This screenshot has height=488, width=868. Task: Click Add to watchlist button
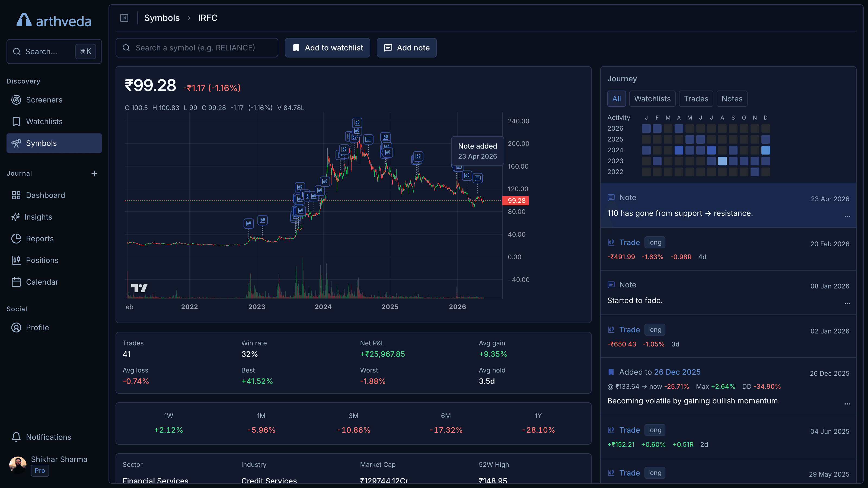[327, 48]
